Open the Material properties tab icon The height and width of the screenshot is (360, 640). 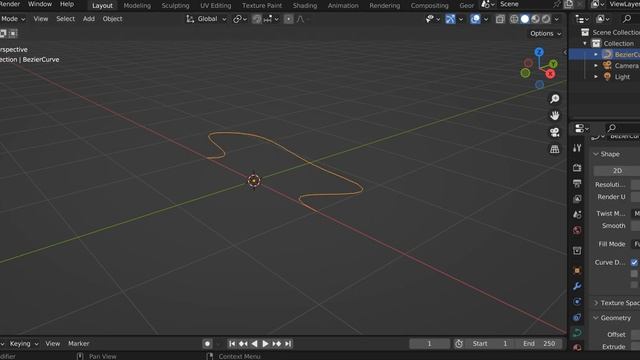(x=577, y=347)
